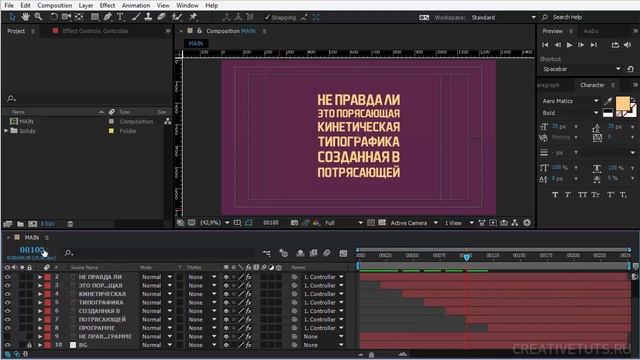
Task: Jump to first frame in Preview panel
Action: 545,45
